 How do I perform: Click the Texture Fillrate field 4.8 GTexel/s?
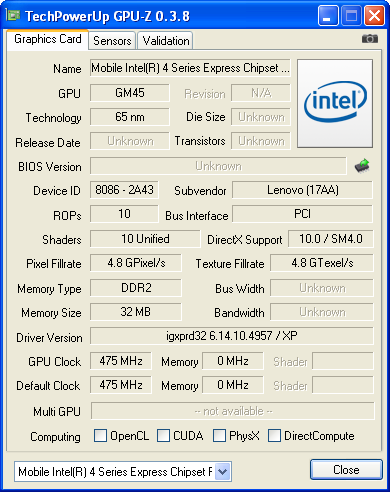322,263
